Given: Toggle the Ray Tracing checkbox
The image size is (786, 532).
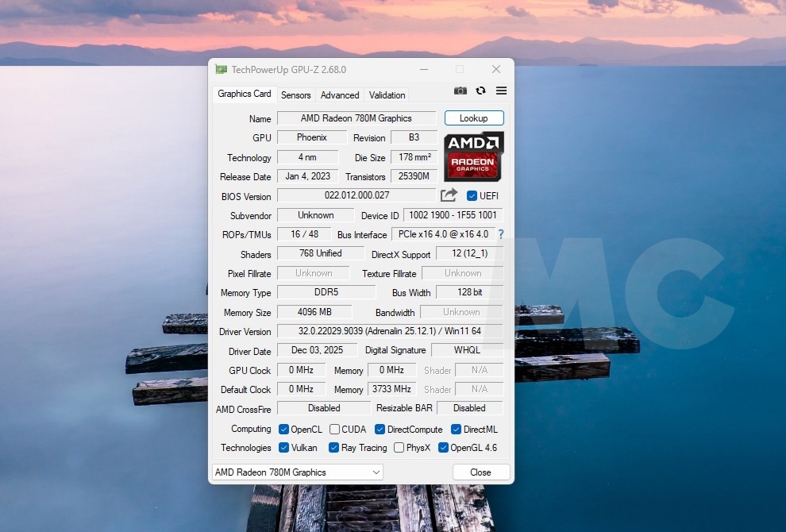Looking at the screenshot, I should click(x=334, y=448).
